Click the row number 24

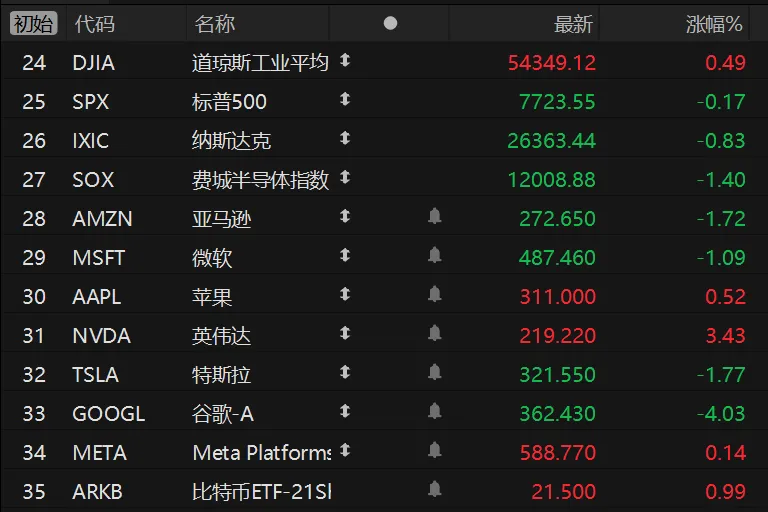pyautogui.click(x=34, y=63)
